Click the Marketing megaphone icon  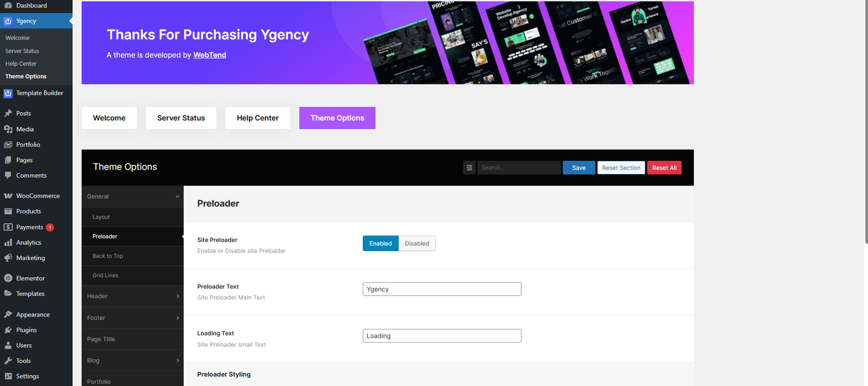pos(8,258)
